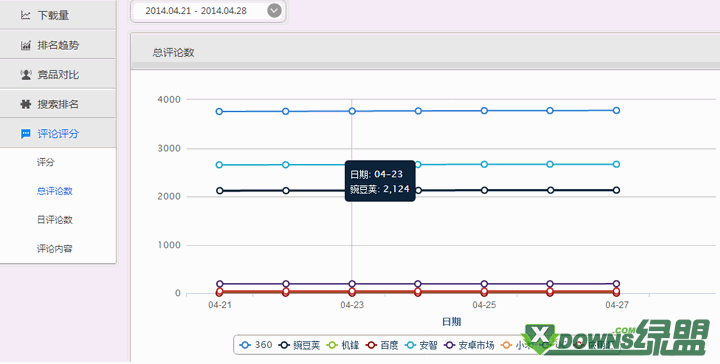Click the 安智 data point at 04-21
The image size is (720, 364).
[219, 165]
